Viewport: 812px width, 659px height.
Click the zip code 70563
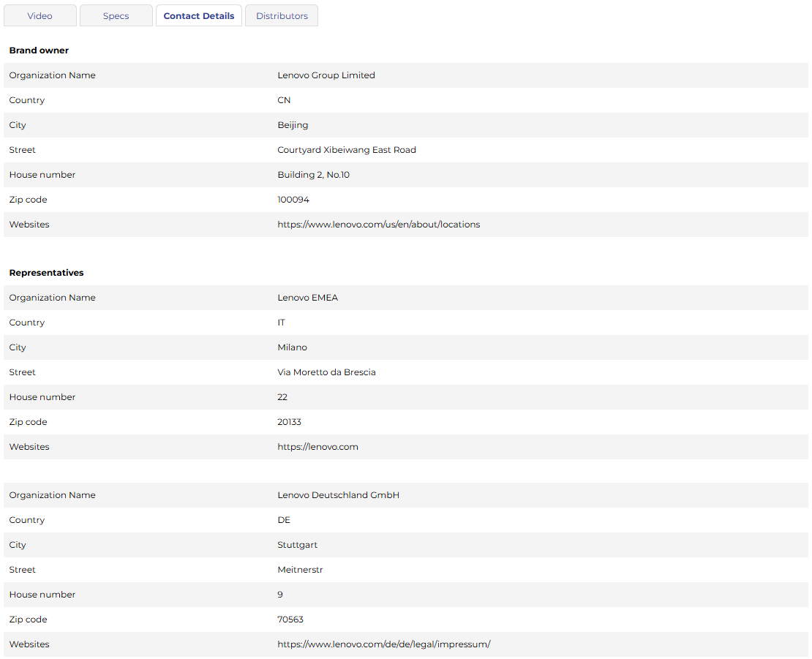click(290, 620)
